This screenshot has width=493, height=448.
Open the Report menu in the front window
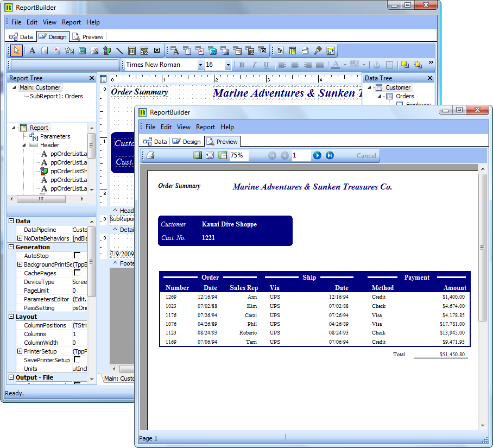coord(205,127)
